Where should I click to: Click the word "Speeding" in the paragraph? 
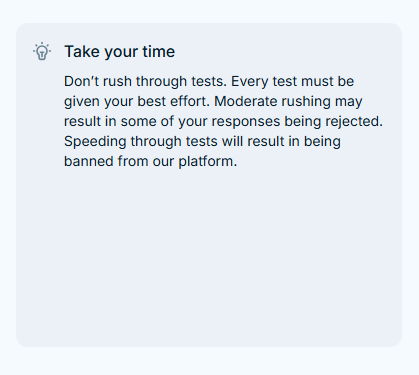[95, 142]
